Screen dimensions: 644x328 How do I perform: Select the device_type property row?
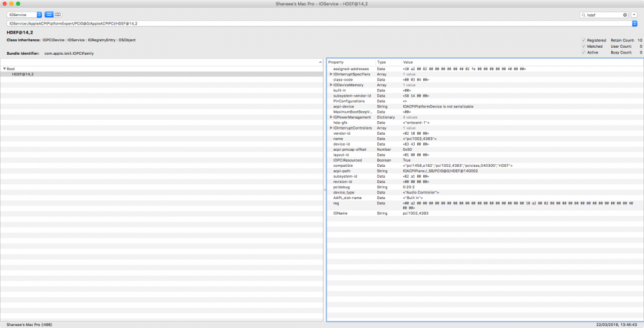(x=485, y=193)
